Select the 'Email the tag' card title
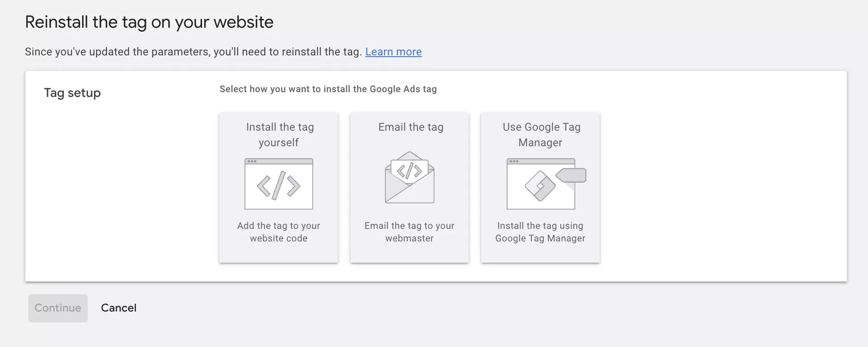 click(411, 127)
